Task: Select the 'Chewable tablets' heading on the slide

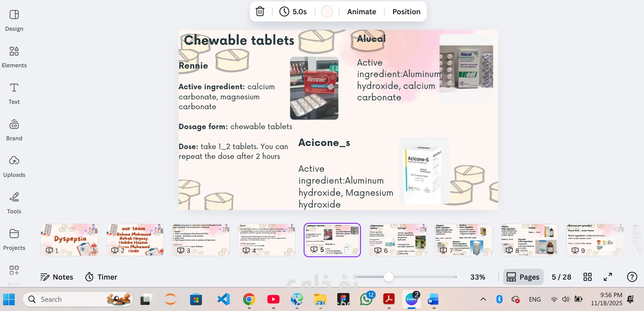Action: tap(239, 40)
